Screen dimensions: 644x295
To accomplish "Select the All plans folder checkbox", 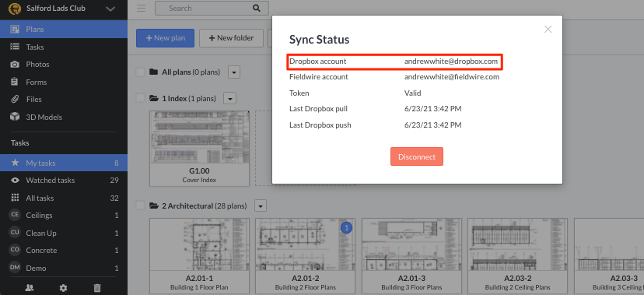I will pyautogui.click(x=141, y=72).
